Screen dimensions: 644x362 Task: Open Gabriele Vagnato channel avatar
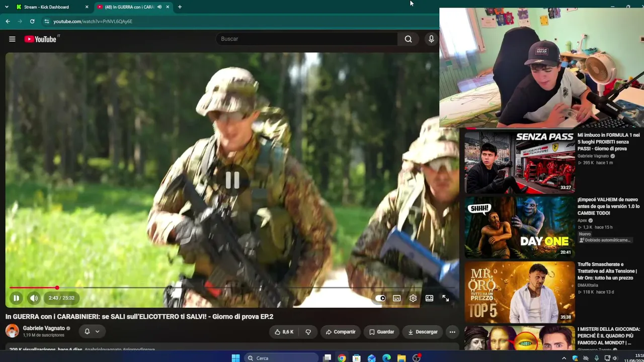coord(12,331)
